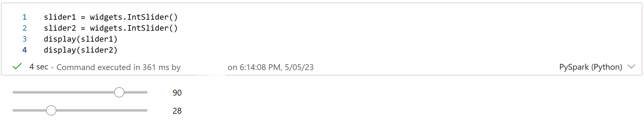Place cursor in slider1 assignment line
The width and height of the screenshot is (644, 123).
[111, 17]
